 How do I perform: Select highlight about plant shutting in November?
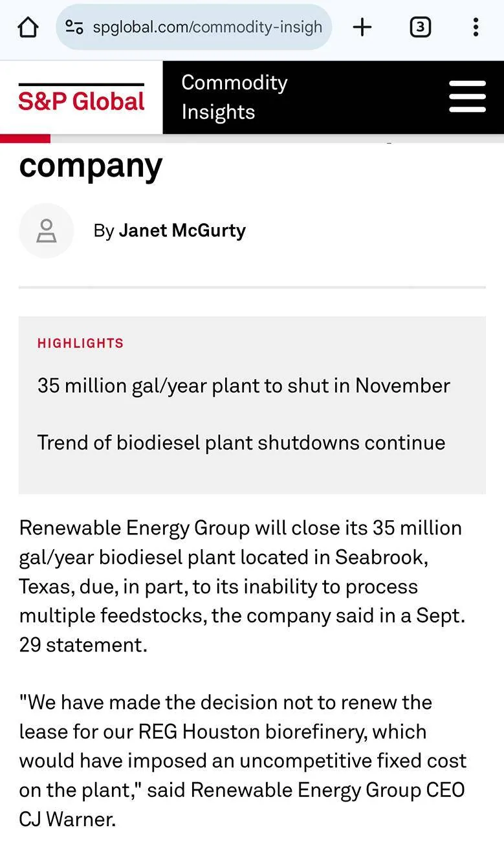[244, 386]
